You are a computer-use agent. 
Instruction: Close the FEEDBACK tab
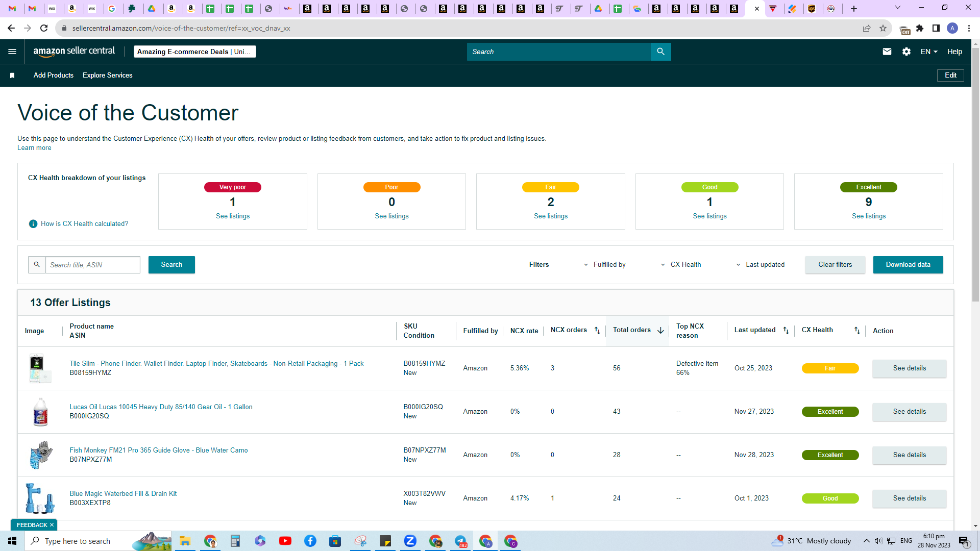point(52,525)
